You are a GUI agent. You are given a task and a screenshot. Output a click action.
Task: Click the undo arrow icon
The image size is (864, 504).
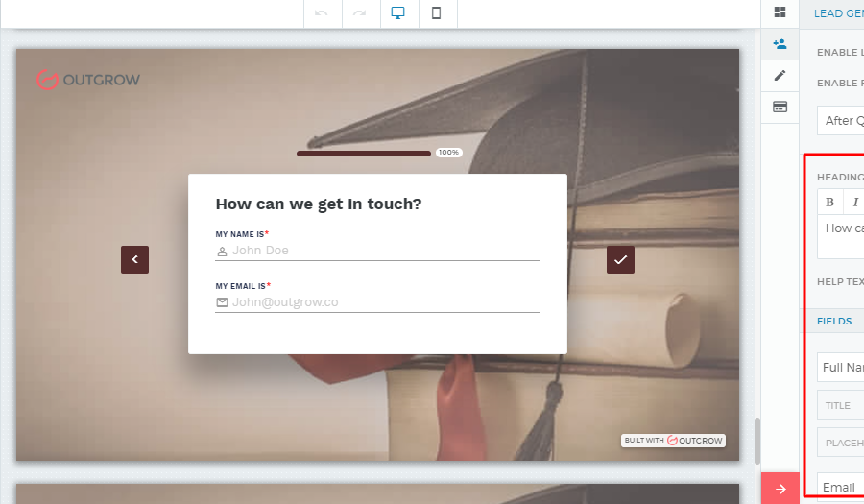pyautogui.click(x=322, y=13)
